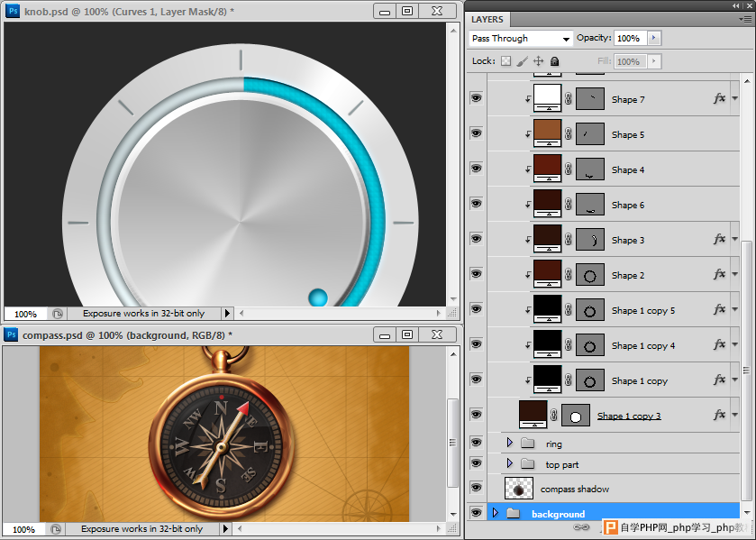The width and height of the screenshot is (756, 540).
Task: Click mask link icon on Shape 6 layer
Action: 569,204
